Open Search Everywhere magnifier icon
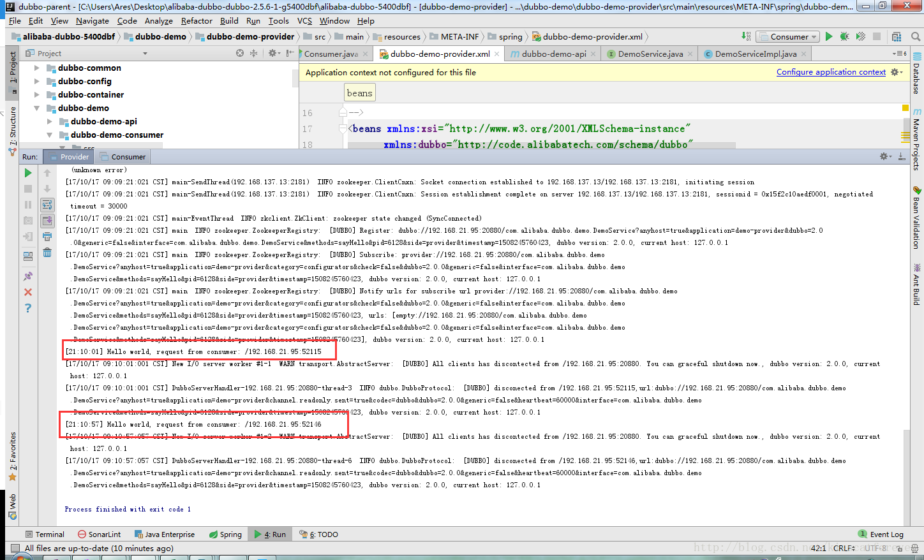 [916, 36]
